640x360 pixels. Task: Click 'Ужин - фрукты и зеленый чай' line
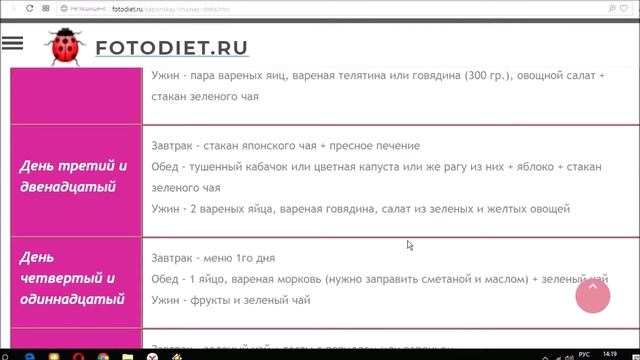231,300
